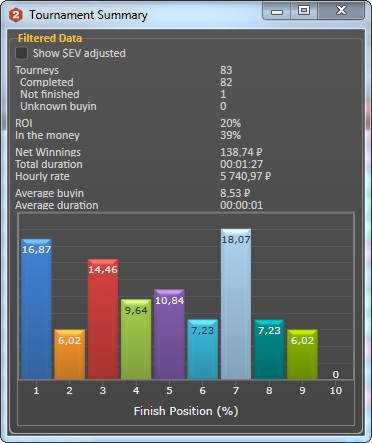Click the Tournament Summary window title

coord(88,15)
